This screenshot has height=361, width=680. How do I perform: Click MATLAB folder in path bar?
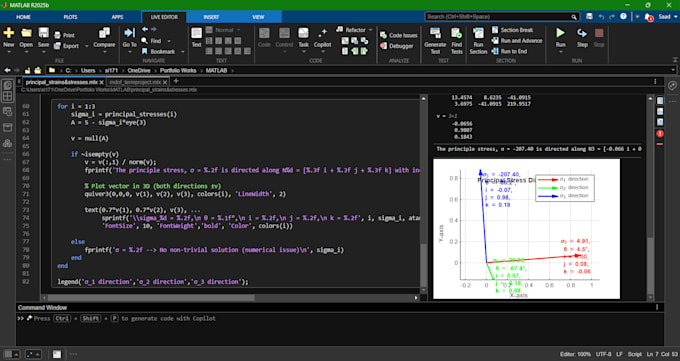(216, 70)
